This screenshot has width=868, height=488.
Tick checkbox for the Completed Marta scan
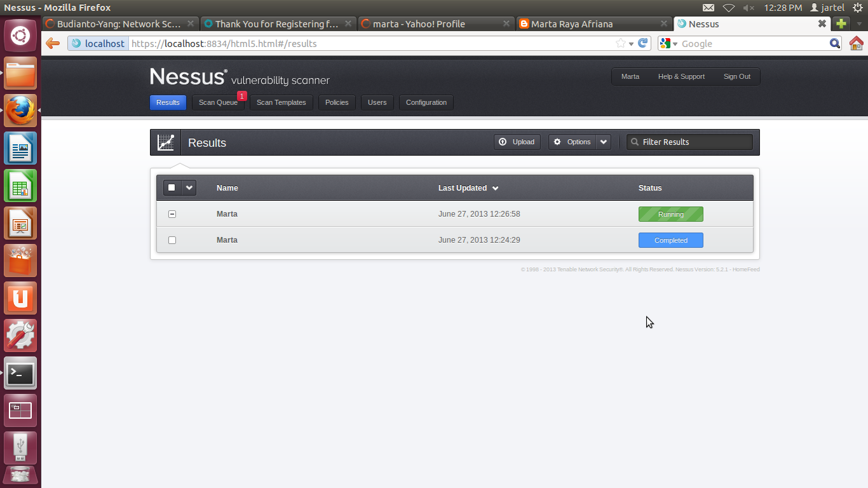point(172,240)
